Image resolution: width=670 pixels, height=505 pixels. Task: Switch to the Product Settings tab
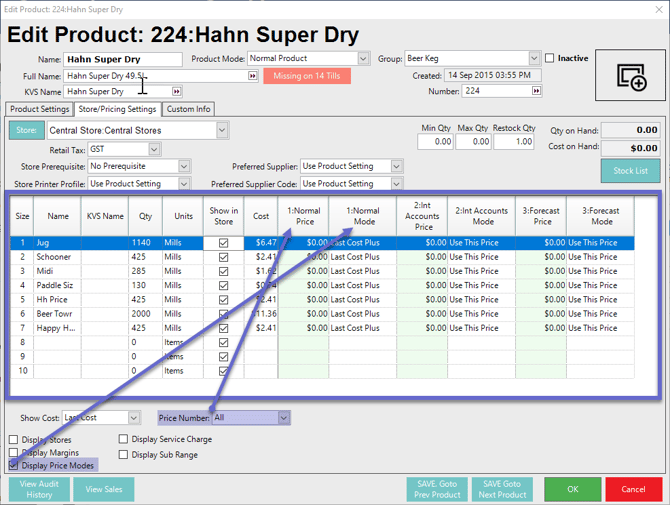coord(39,109)
